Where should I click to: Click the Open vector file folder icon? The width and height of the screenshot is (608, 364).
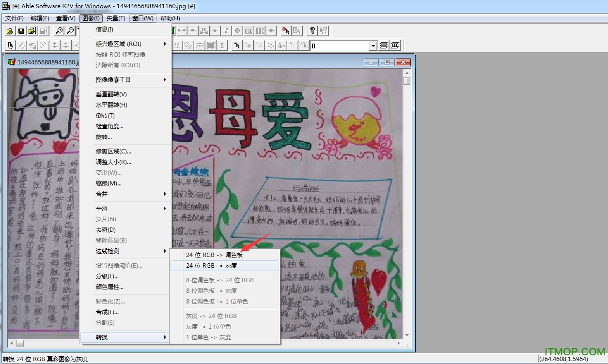(32, 31)
